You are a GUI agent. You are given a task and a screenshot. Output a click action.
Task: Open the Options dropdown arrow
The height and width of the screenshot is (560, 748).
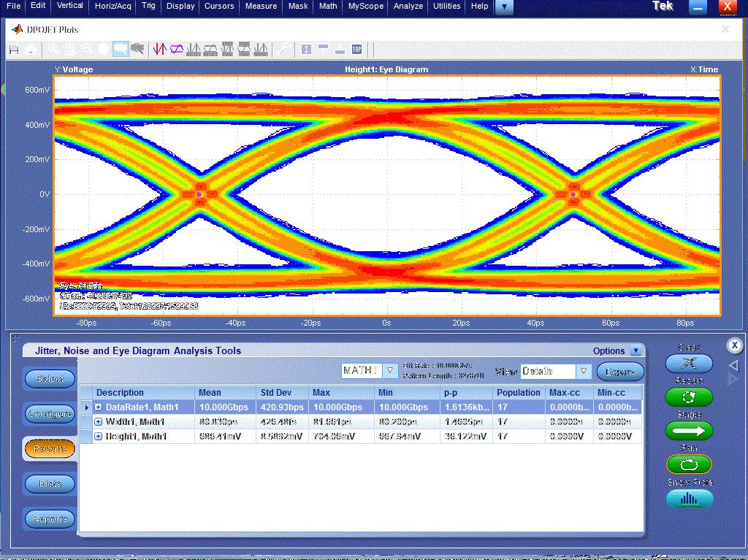636,350
